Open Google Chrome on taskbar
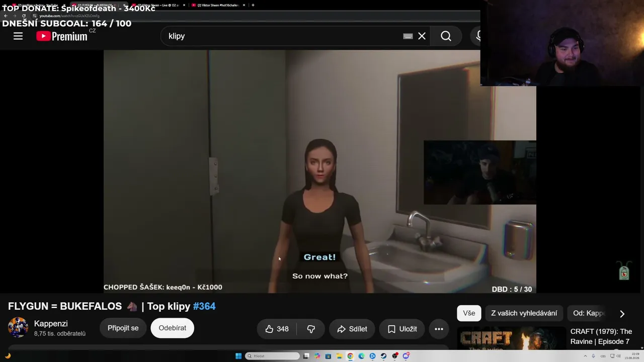The height and width of the screenshot is (362, 644). [350, 356]
